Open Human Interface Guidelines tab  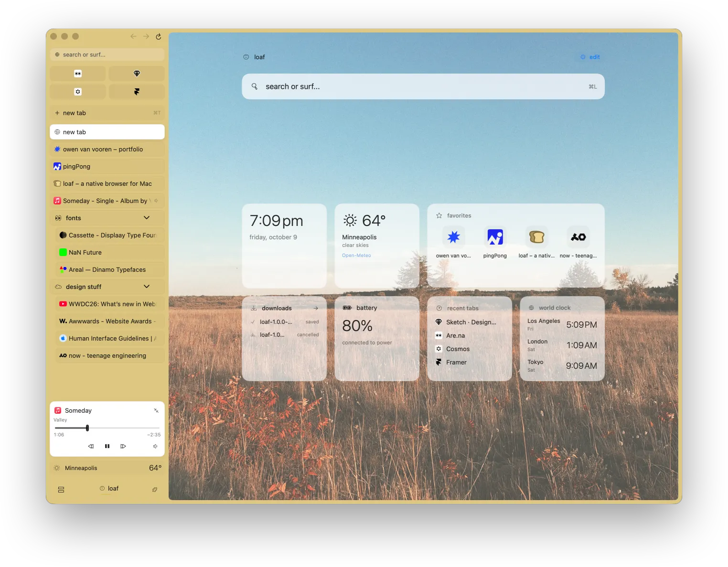pyautogui.click(x=110, y=338)
